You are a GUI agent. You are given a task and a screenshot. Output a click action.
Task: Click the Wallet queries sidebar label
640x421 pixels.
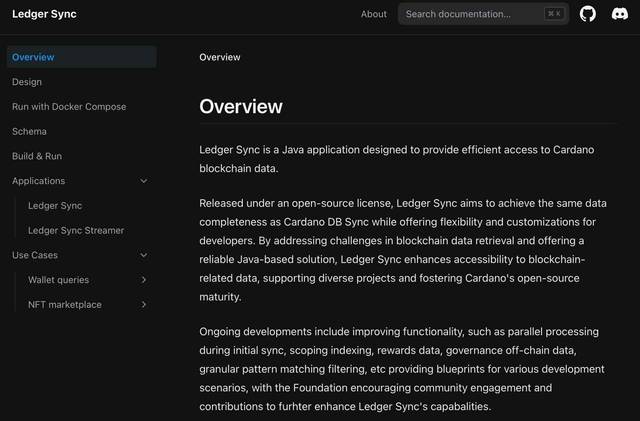click(58, 280)
